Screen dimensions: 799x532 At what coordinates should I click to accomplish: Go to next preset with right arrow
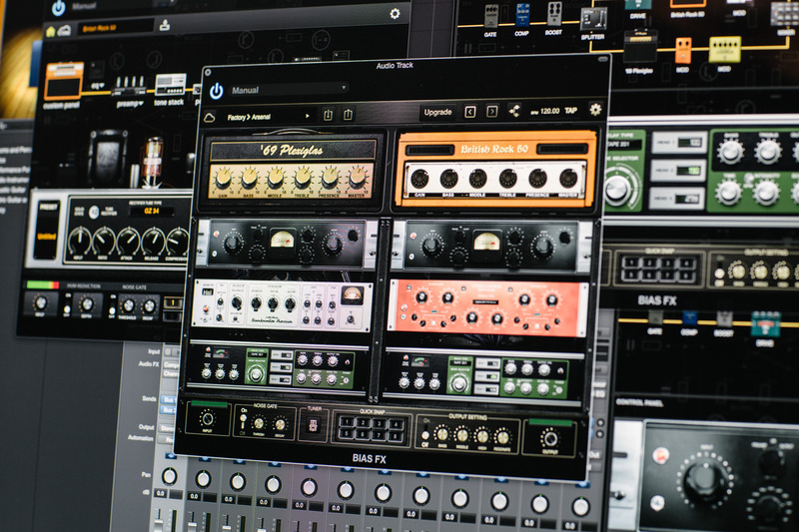coord(491,111)
